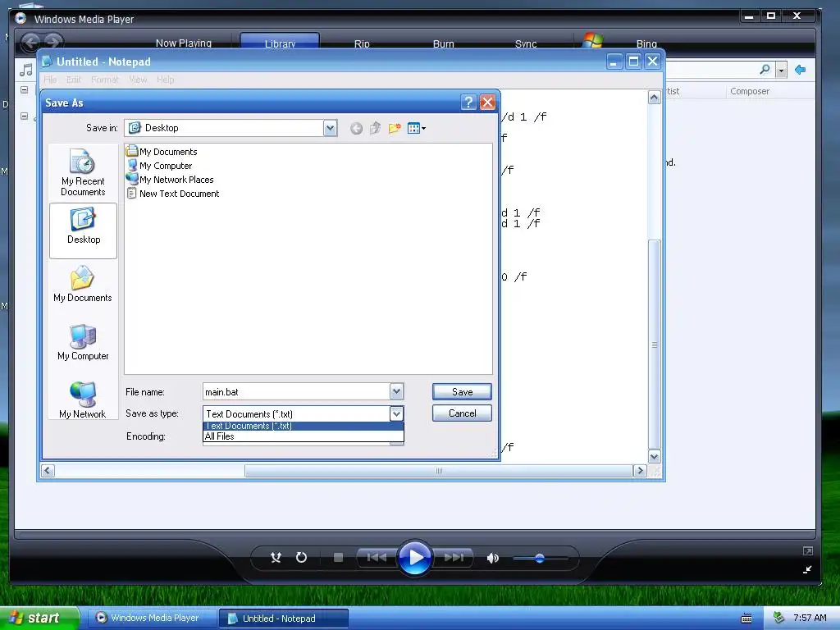This screenshot has width=840, height=630.
Task: Expand the Save in Desktop dropdown arrow
Action: coord(330,128)
